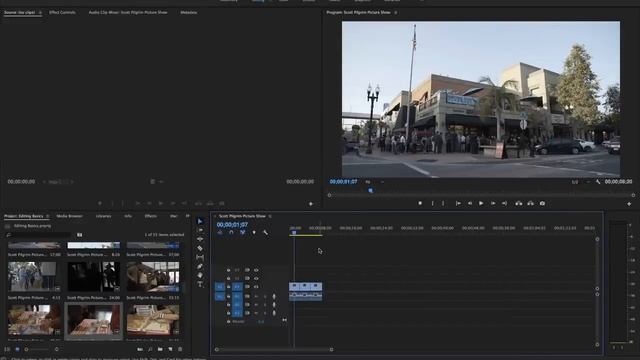This screenshot has height=360, width=640.
Task: Switch Project panel to list view
Action: click(7, 349)
